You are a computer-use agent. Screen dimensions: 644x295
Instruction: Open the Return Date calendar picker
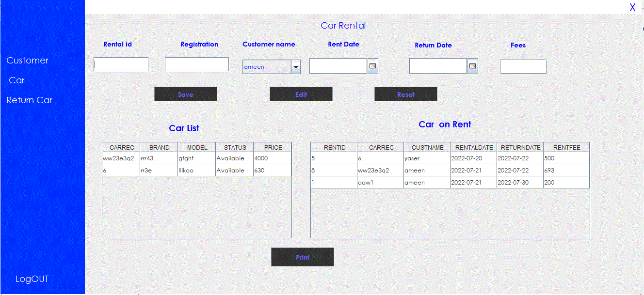click(x=472, y=66)
